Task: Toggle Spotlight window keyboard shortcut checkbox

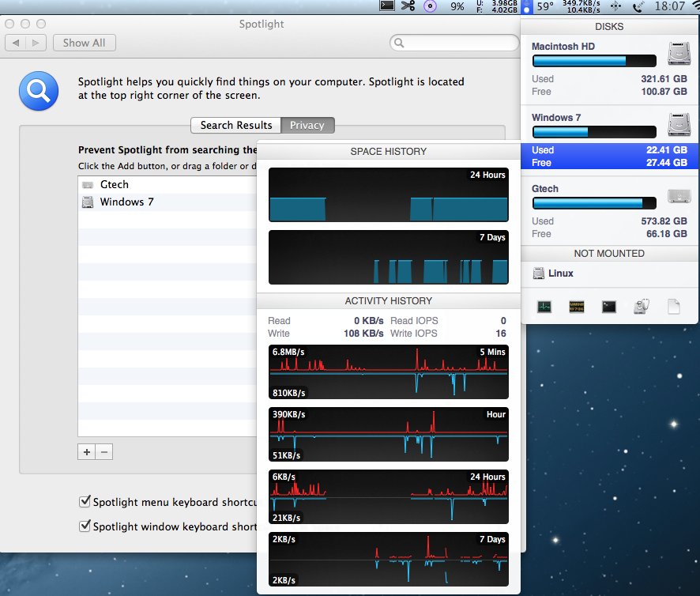Action: click(x=85, y=526)
